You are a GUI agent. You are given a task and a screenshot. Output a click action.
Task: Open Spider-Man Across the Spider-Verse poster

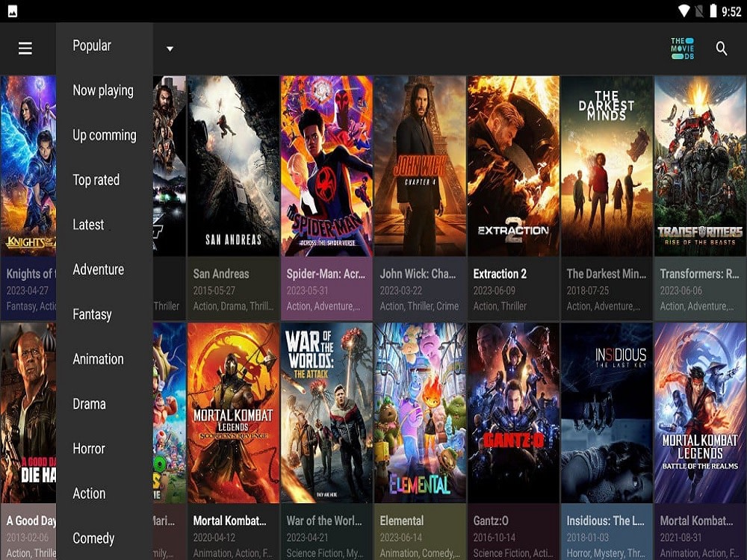326,167
